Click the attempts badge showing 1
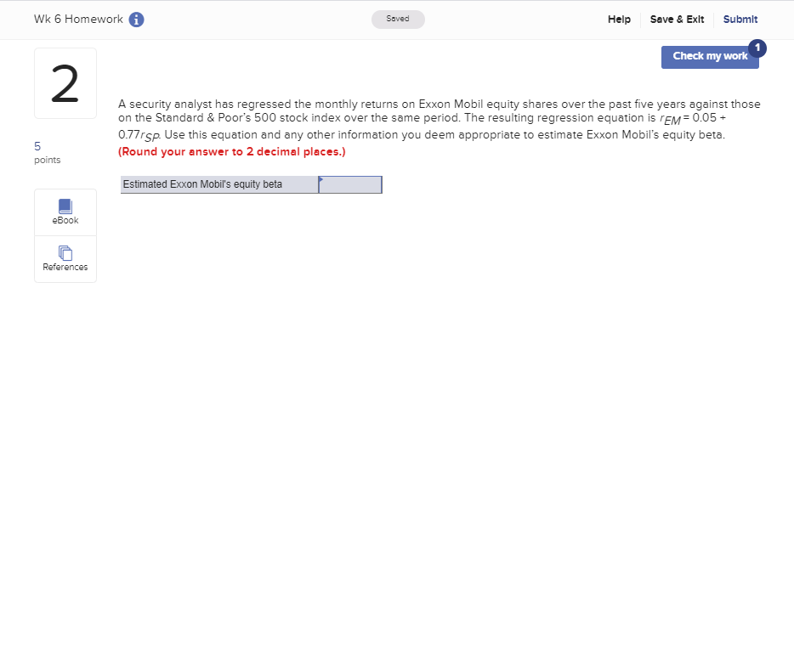 point(757,48)
